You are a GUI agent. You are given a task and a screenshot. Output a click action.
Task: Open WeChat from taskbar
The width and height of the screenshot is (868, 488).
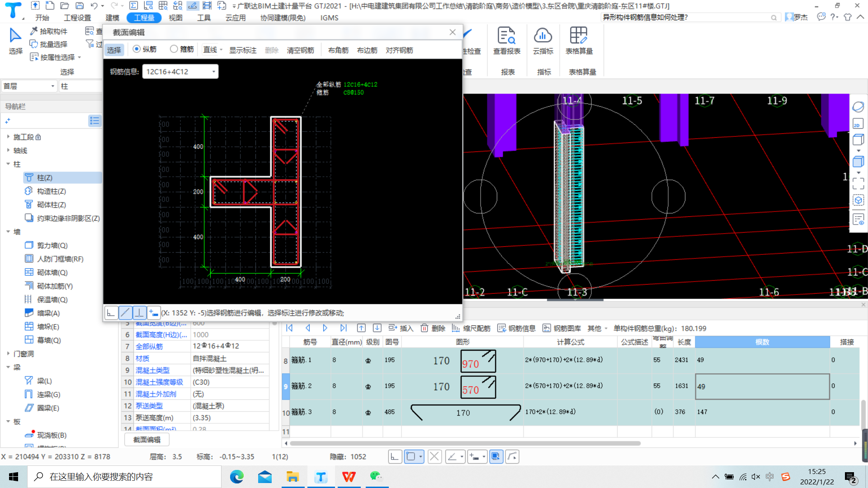click(x=376, y=477)
